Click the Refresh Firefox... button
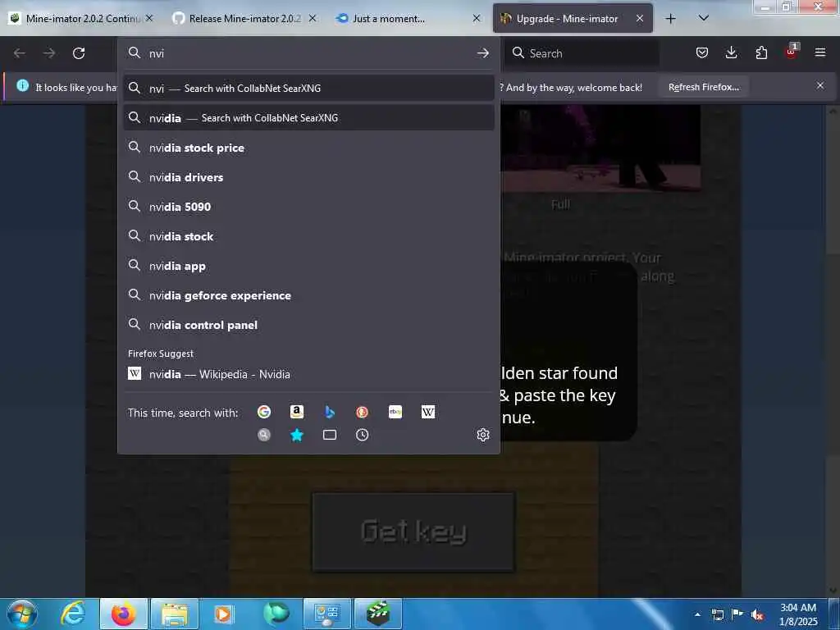The image size is (840, 630). (x=703, y=87)
